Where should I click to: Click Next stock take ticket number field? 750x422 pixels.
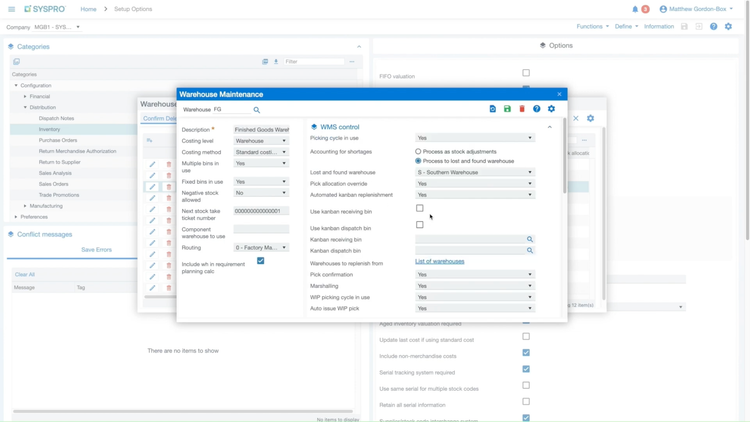[261, 211]
